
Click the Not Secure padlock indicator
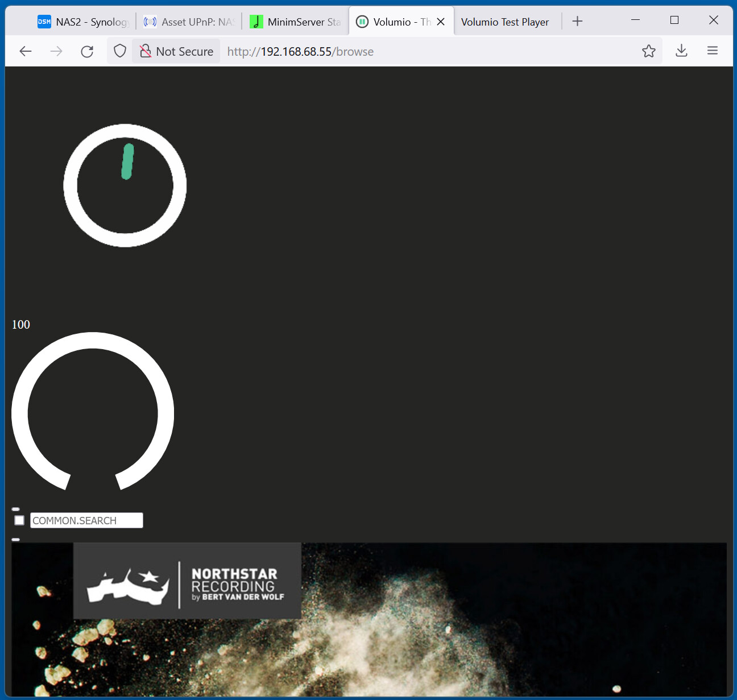tap(177, 52)
